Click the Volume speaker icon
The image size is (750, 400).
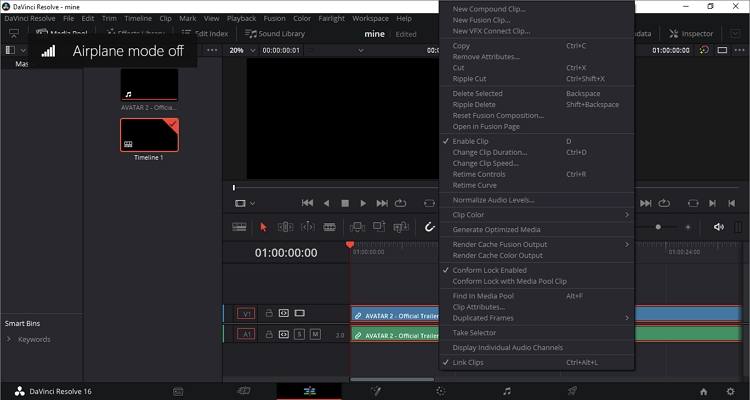point(718,227)
